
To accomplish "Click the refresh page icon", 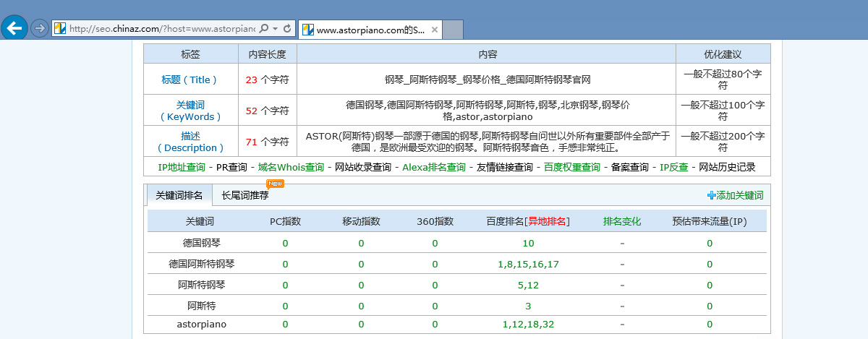I will coord(287,29).
